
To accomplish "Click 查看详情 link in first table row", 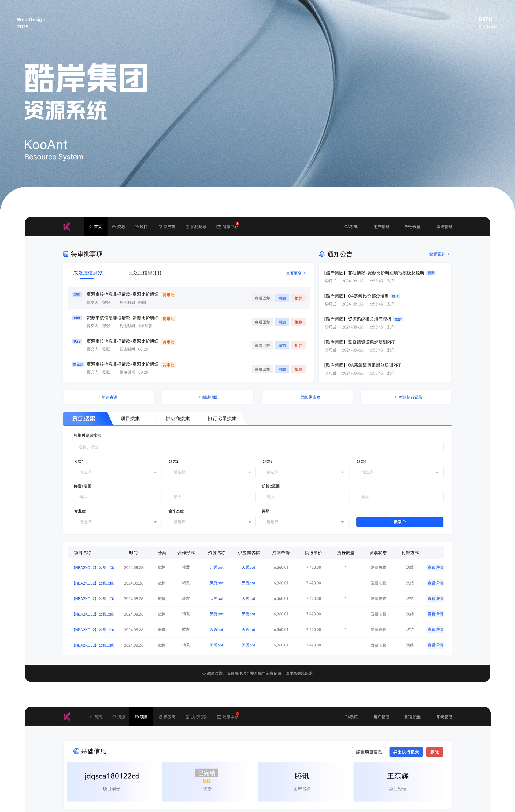I will click(435, 568).
